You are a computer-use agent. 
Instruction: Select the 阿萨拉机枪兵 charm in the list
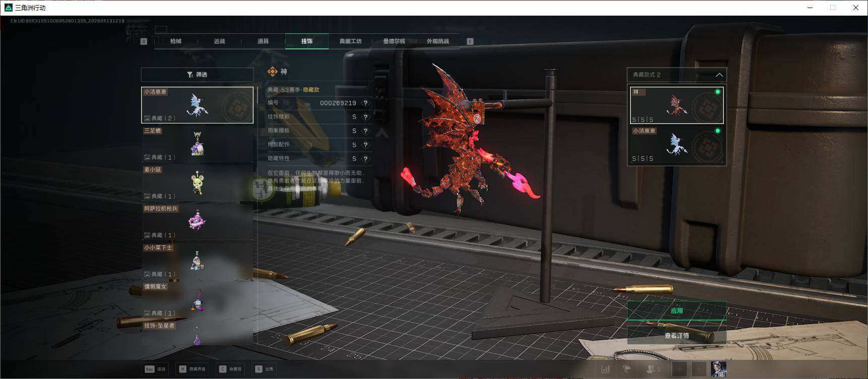point(197,222)
